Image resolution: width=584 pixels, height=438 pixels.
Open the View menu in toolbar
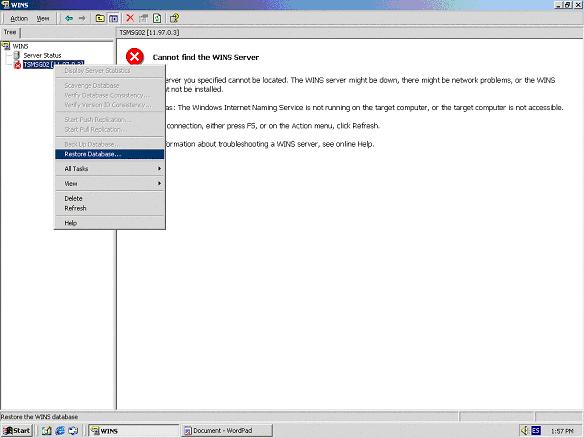[43, 18]
